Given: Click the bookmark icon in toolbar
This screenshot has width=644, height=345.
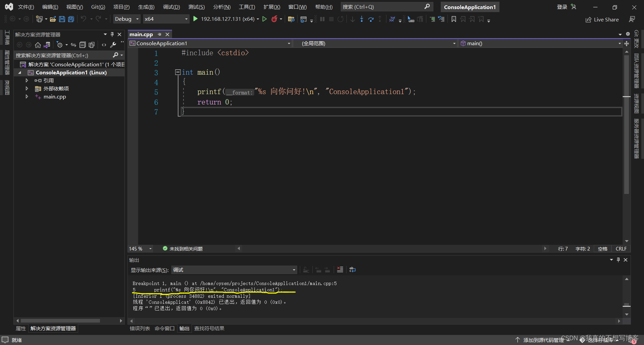Looking at the screenshot, I should tap(453, 19).
